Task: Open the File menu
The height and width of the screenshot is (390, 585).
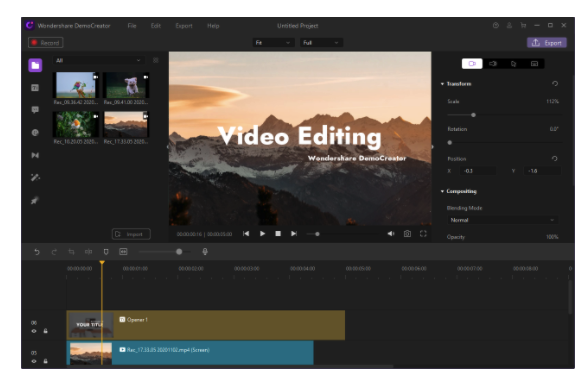Action: coord(132,26)
